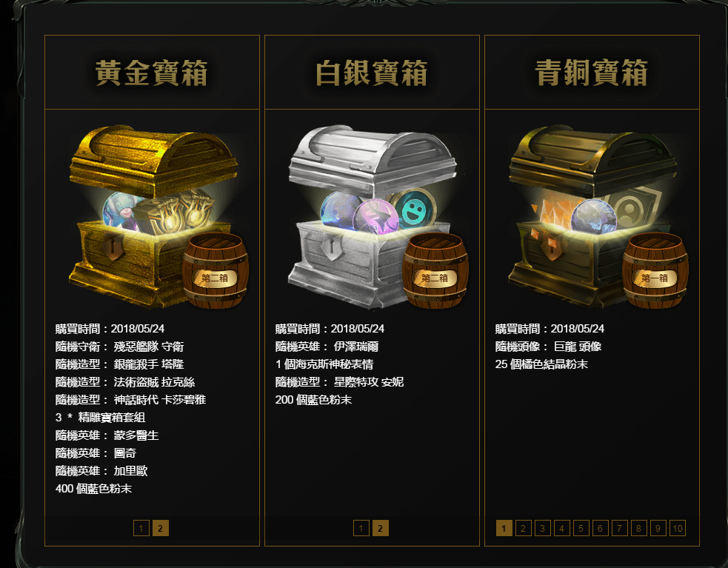Click the barrel badge on gold chest
The height and width of the screenshot is (568, 728).
pos(215,271)
